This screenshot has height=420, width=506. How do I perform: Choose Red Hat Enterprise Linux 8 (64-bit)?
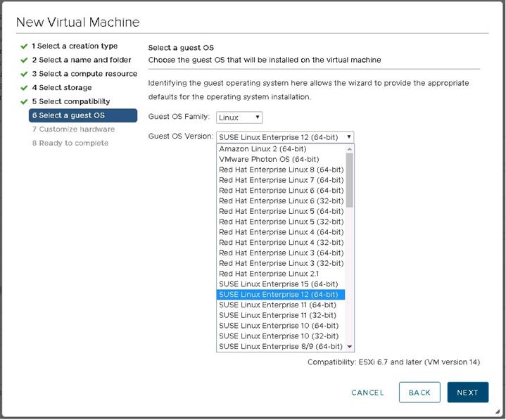coord(281,170)
